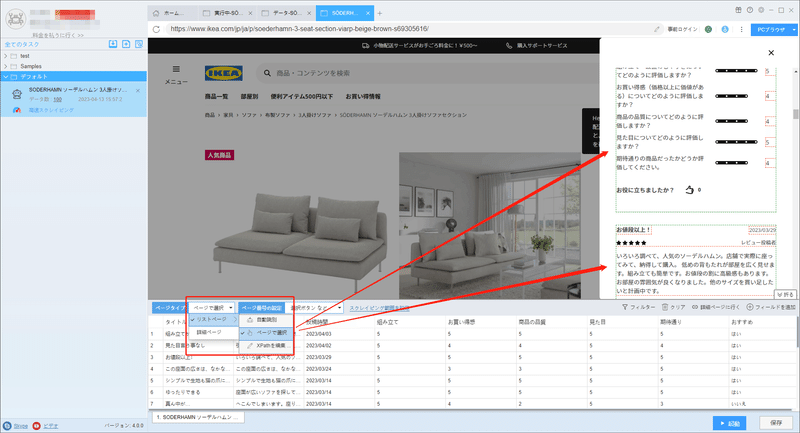Reload the page with the refresh icon

click(x=157, y=29)
